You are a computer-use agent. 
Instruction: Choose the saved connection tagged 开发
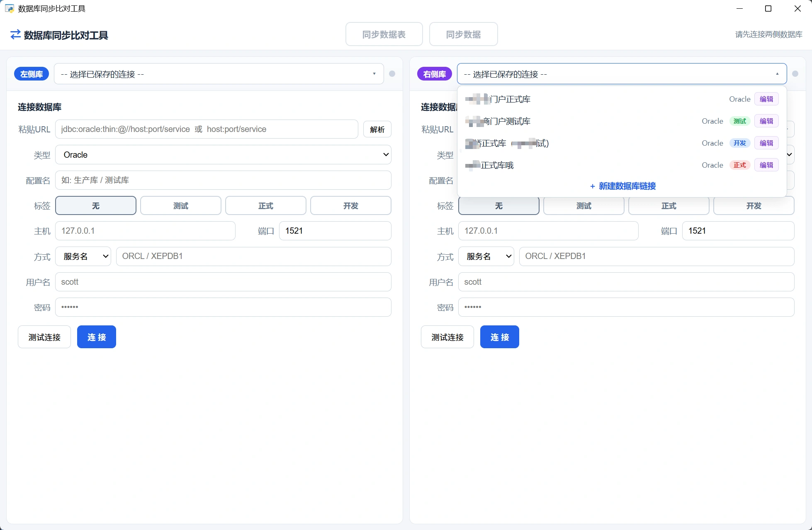(x=622, y=143)
